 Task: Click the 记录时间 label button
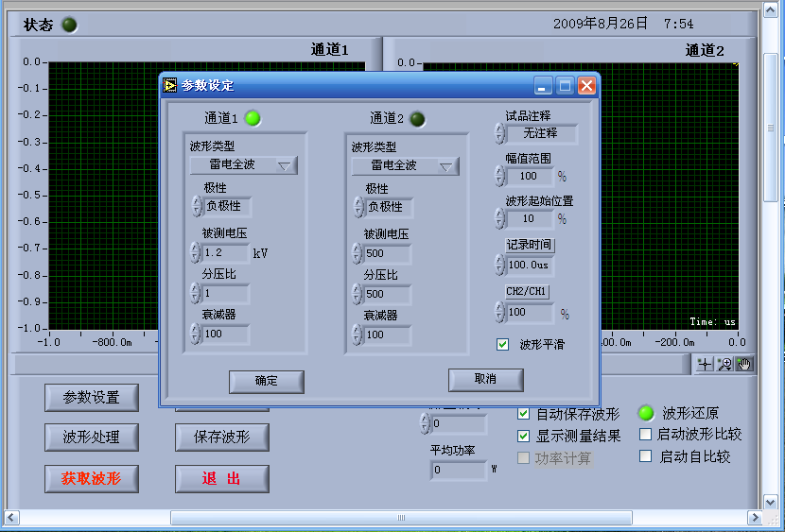(x=530, y=245)
